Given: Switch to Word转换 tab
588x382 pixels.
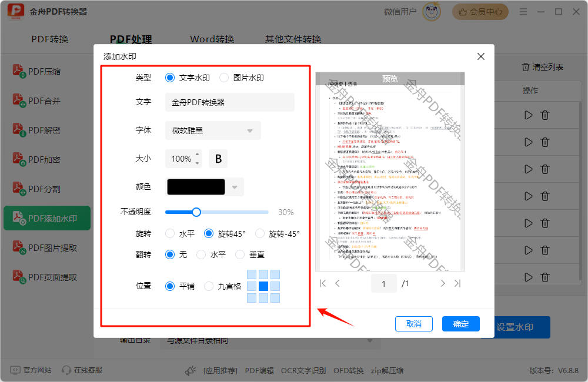Looking at the screenshot, I should coord(212,39).
